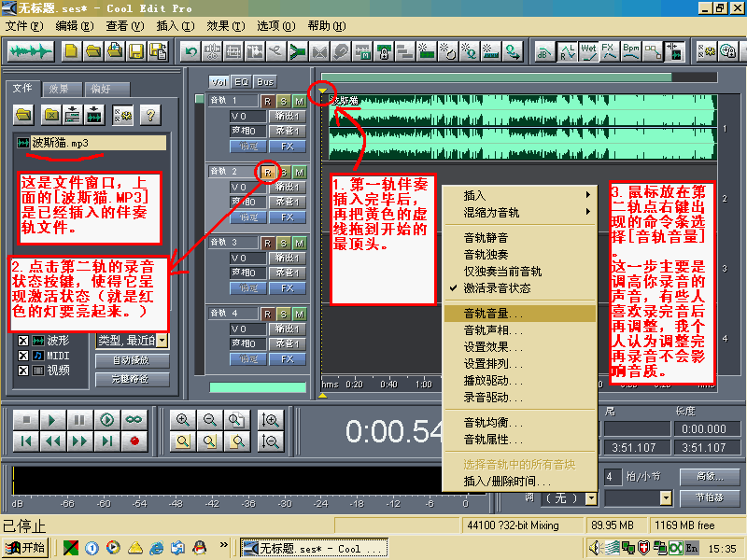Toggle the S solo button on track 1

(284, 102)
